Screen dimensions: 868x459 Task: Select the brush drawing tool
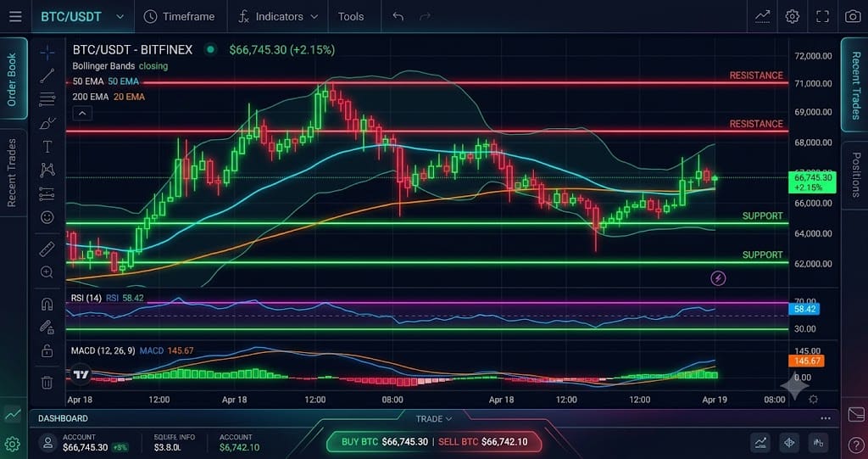coord(47,123)
